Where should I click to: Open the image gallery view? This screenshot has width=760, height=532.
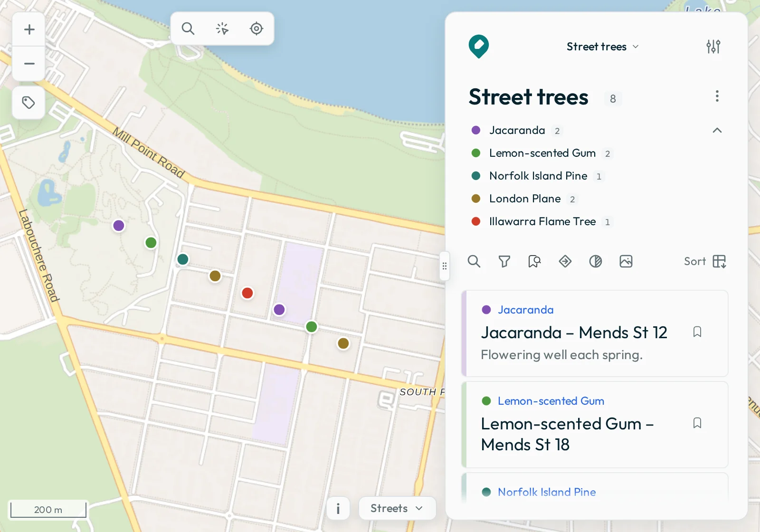(626, 261)
